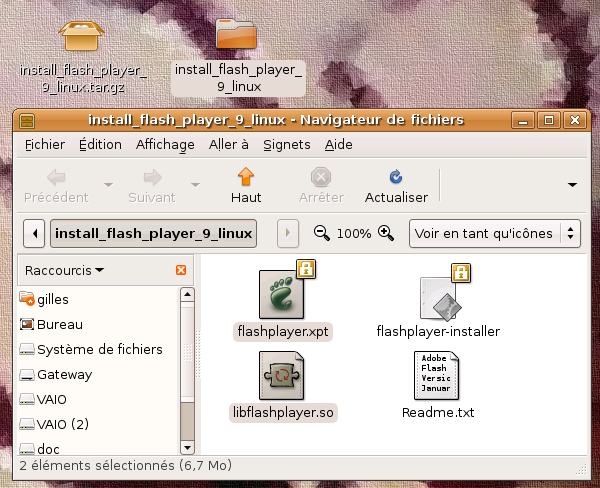Select the install_flash_player_9_linux.tar.gz archive icon on desktop

81,36
